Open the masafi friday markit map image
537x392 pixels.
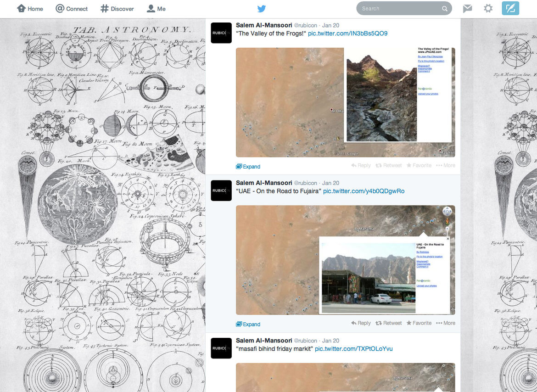(346, 377)
